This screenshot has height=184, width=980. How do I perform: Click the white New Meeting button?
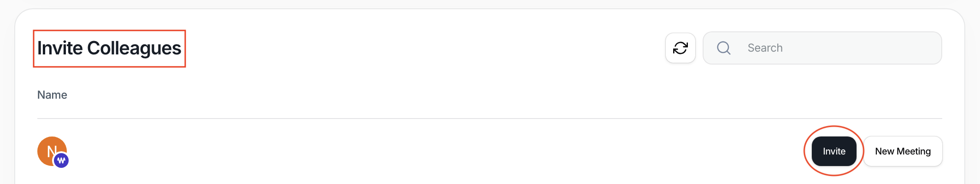903,151
